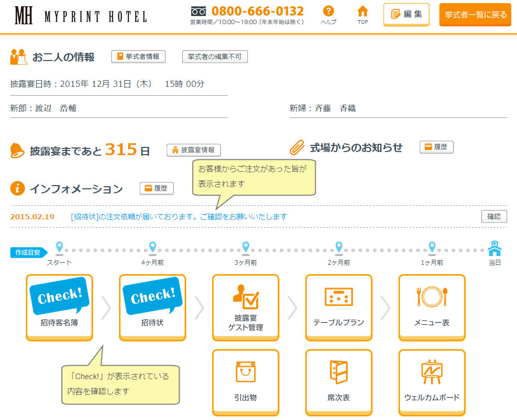The height and width of the screenshot is (420, 517).
Task: Open 挙式者情報 couple information
Action: pos(138,57)
